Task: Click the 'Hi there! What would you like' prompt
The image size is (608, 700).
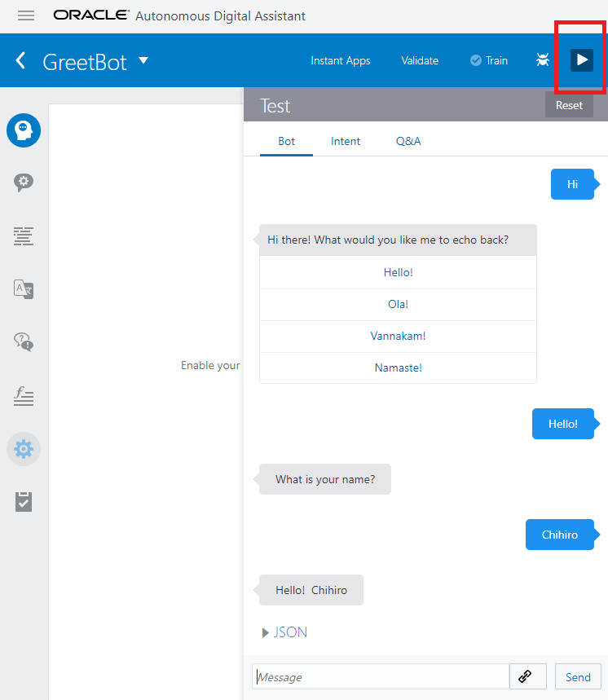Action: tap(398, 240)
